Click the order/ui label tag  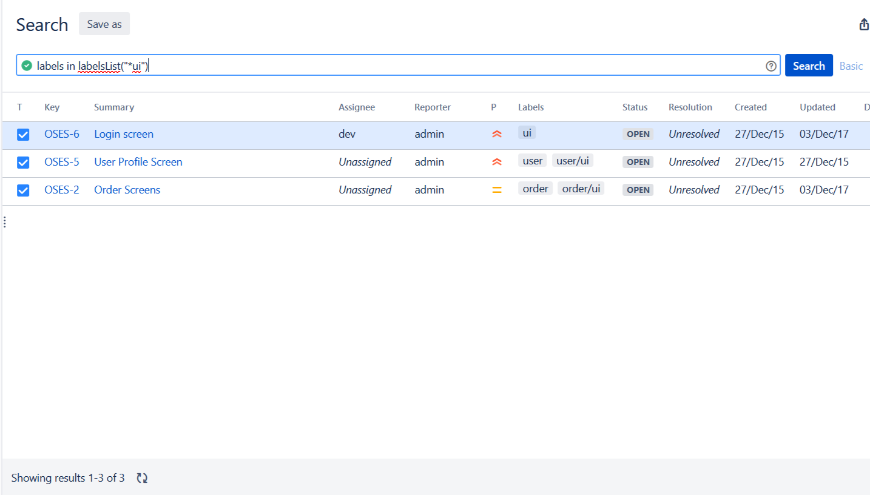580,189
